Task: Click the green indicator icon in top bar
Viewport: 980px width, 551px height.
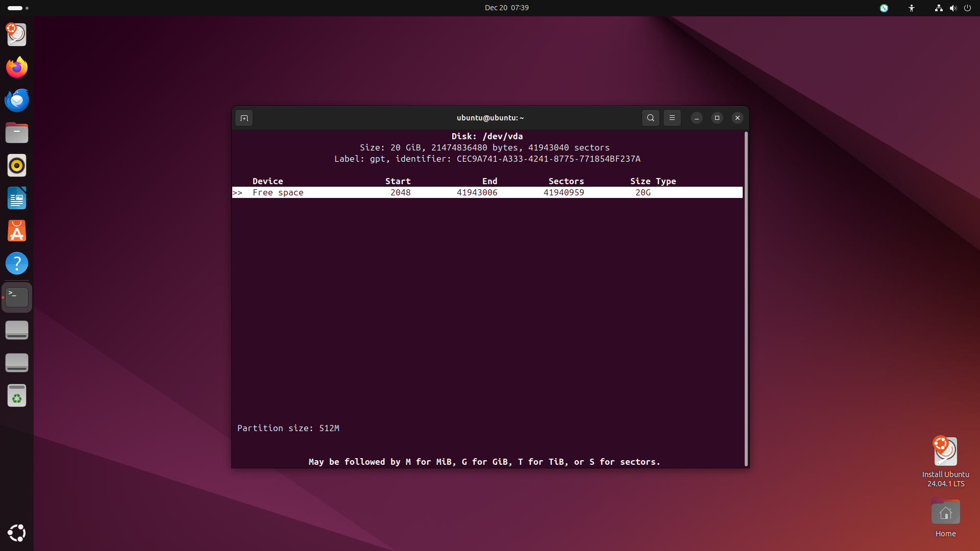Action: [x=884, y=8]
